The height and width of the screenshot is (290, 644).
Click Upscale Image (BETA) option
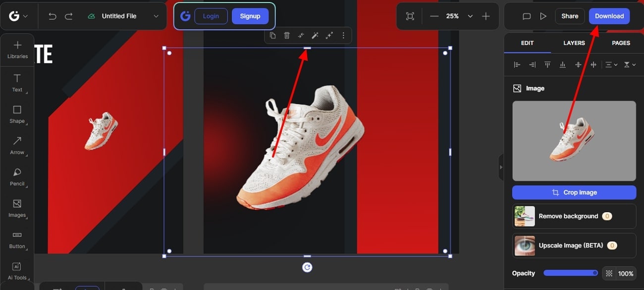(x=574, y=245)
